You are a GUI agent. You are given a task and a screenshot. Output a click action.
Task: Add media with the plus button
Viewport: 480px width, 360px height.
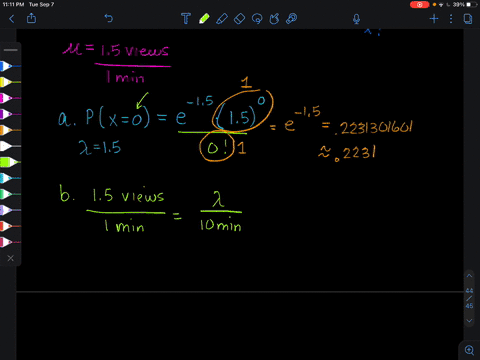(434, 19)
